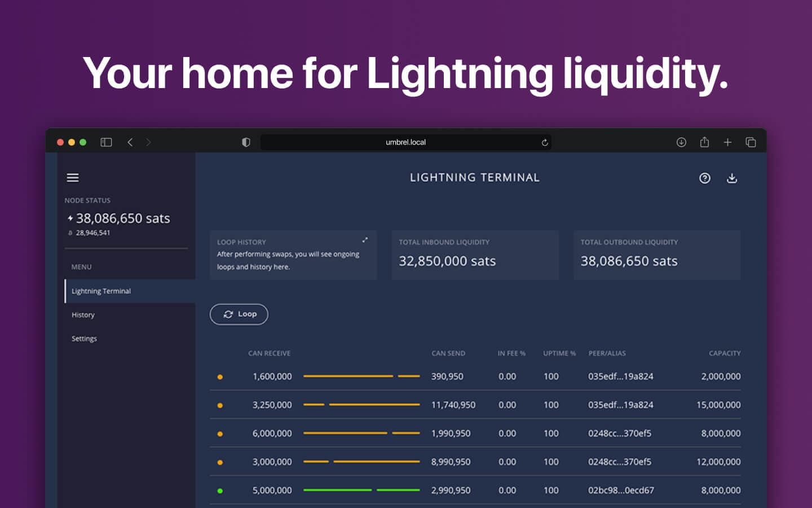This screenshot has height=508, width=812.
Task: Open a new tab with plus icon
Action: [x=727, y=142]
